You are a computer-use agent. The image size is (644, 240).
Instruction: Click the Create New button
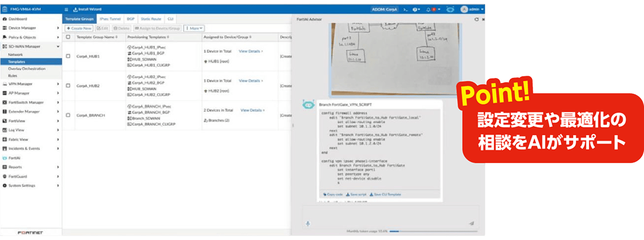(79, 28)
